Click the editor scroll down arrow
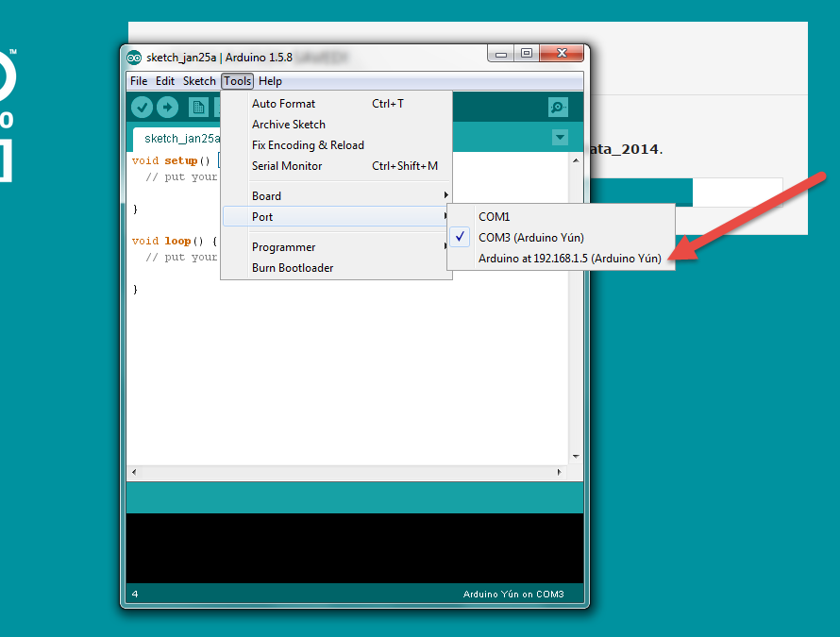The height and width of the screenshot is (637, 840). coord(576,457)
